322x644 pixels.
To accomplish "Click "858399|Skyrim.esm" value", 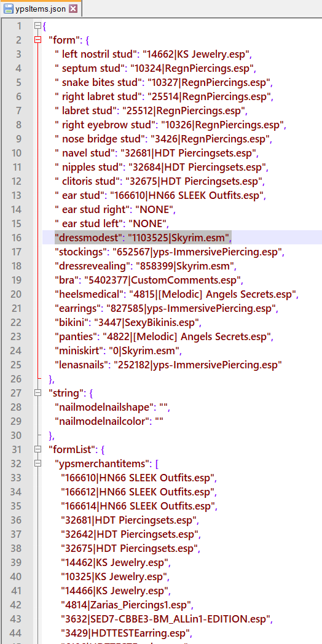I will (x=184, y=266).
